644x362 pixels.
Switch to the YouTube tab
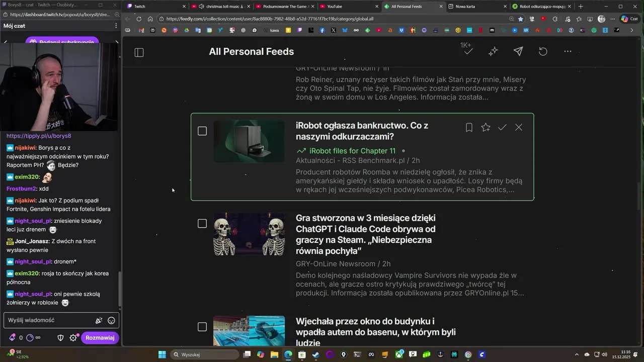click(348, 7)
